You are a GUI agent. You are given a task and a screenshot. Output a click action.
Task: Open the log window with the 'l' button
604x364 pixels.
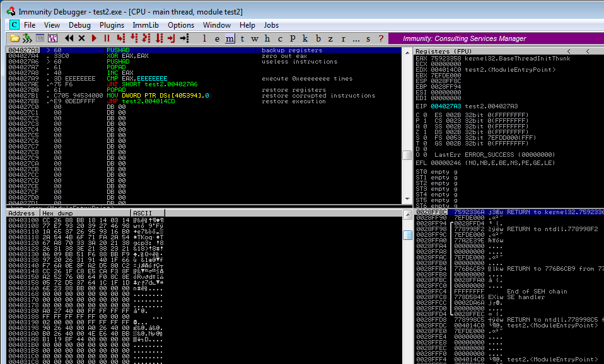click(205, 38)
